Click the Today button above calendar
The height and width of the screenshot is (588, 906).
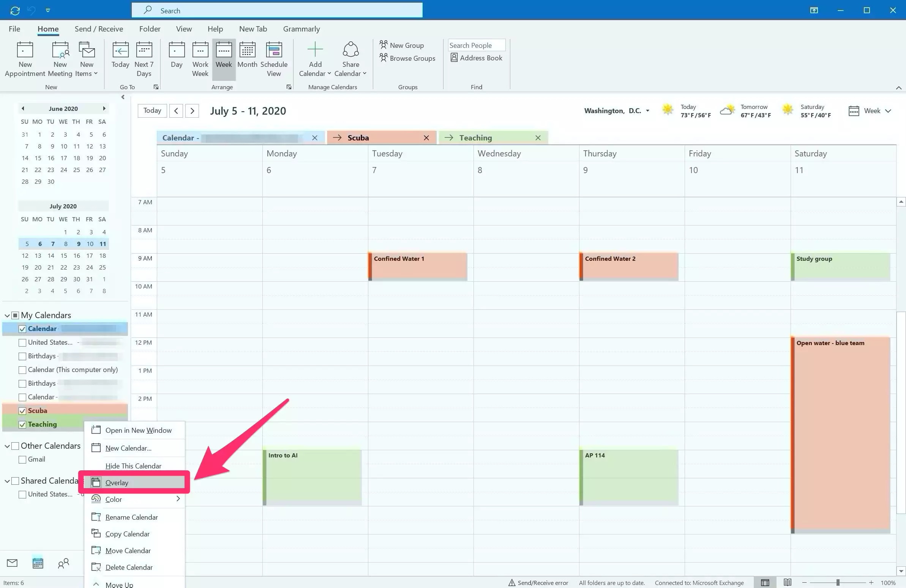coord(152,111)
